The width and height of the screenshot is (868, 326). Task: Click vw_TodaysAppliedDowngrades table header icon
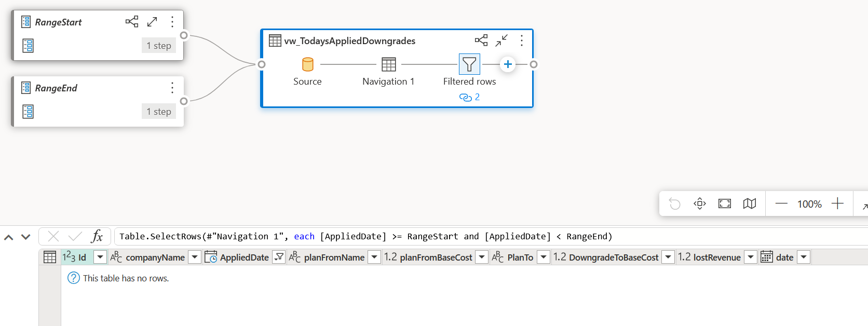pyautogui.click(x=275, y=40)
